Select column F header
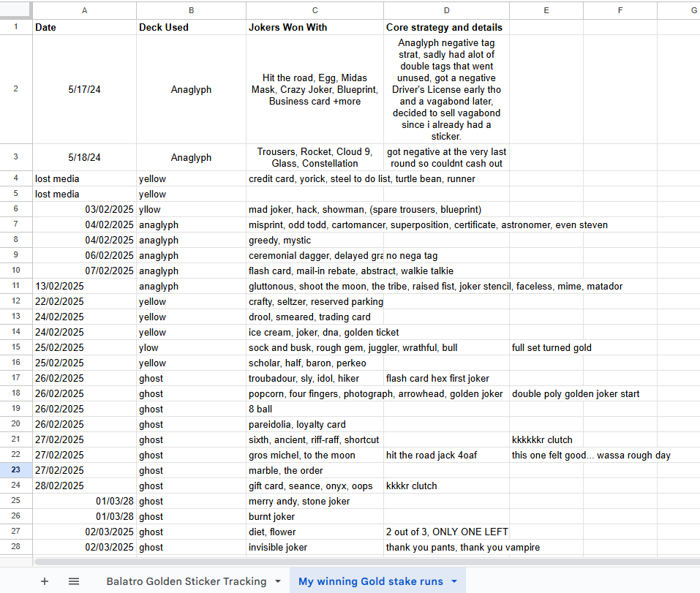The image size is (700, 593). point(620,10)
